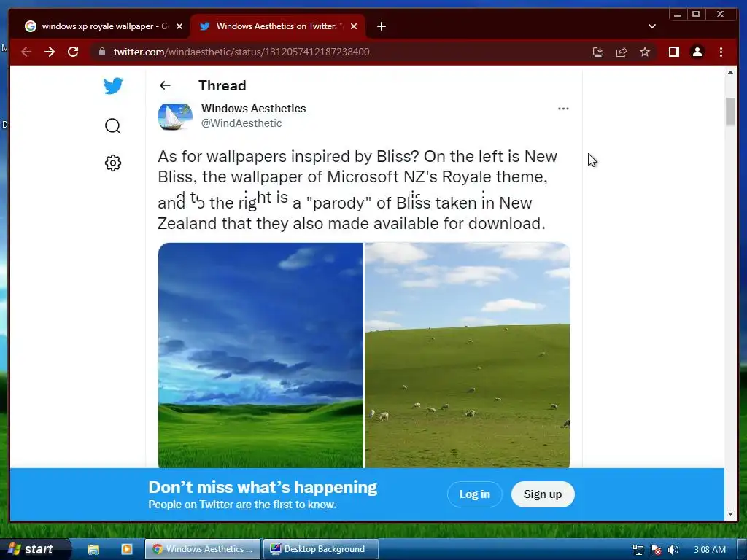Bookmark this page with the star icon
Viewport: 747px width, 560px height.
point(645,52)
